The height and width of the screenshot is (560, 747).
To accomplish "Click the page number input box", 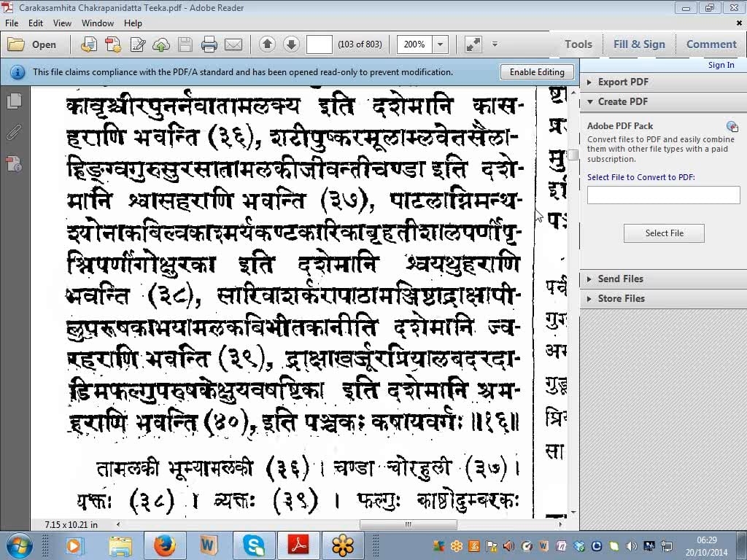I will pyautogui.click(x=320, y=44).
